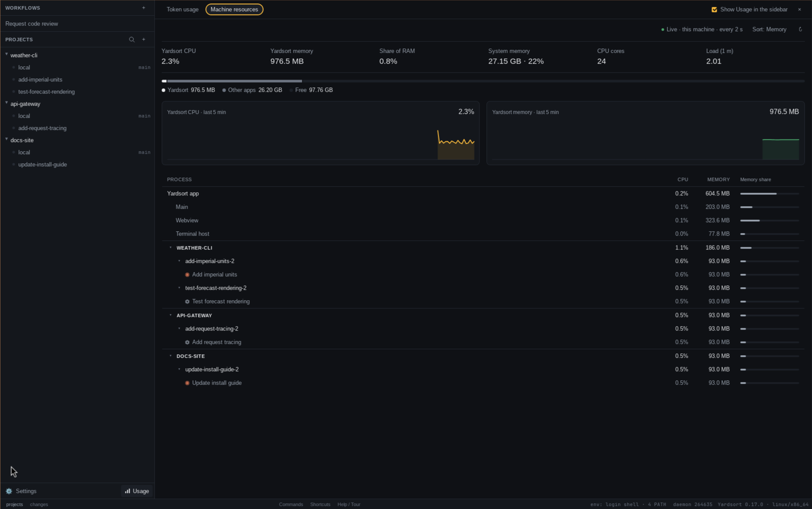This screenshot has height=509, width=812.
Task: Click the refresh icon next to Sort: Memory
Action: (x=800, y=29)
